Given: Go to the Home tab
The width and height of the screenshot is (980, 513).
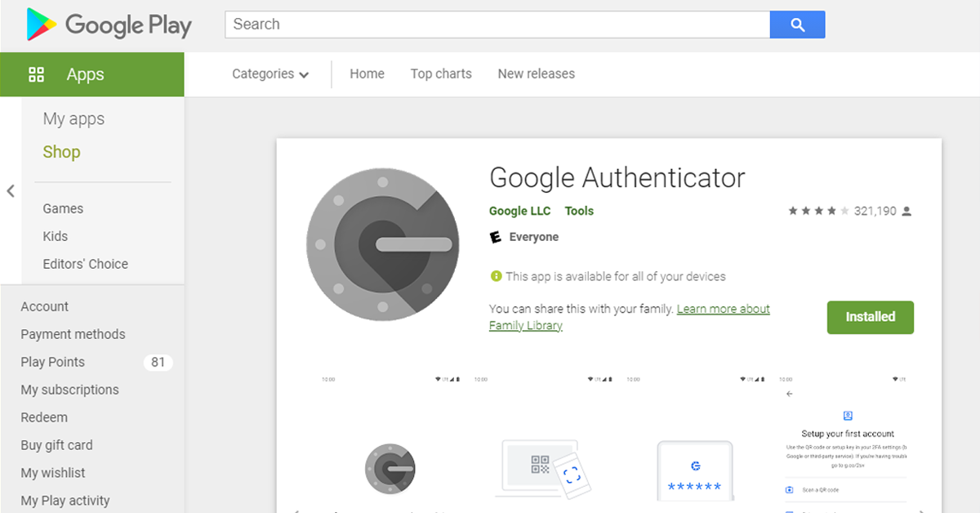Looking at the screenshot, I should coord(367,74).
